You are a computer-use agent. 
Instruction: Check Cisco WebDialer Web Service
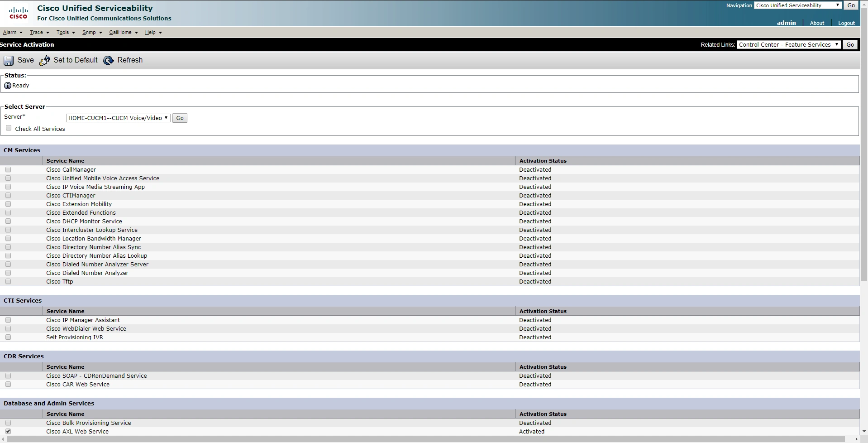pos(8,328)
